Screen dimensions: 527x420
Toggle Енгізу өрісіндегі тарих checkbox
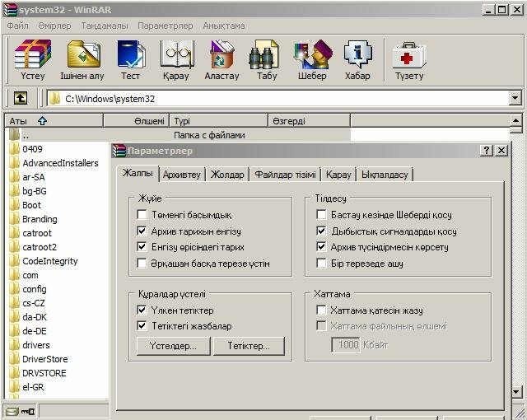[142, 246]
